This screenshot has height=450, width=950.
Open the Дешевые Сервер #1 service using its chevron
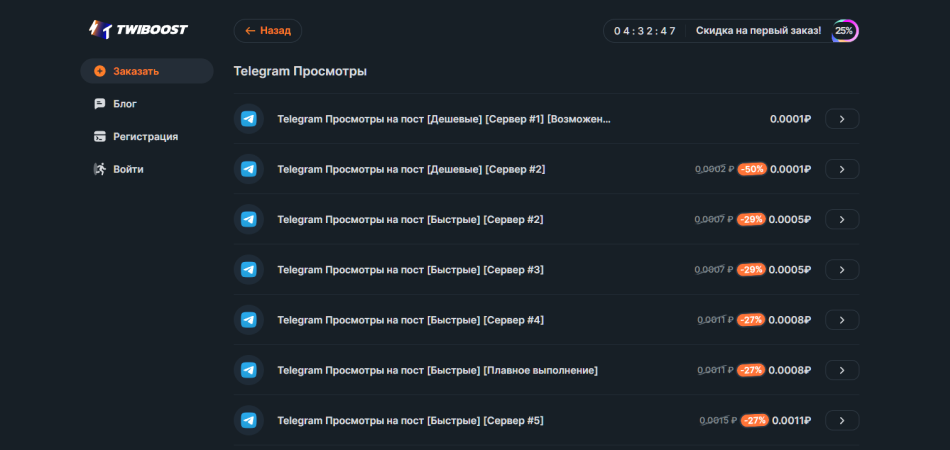842,119
